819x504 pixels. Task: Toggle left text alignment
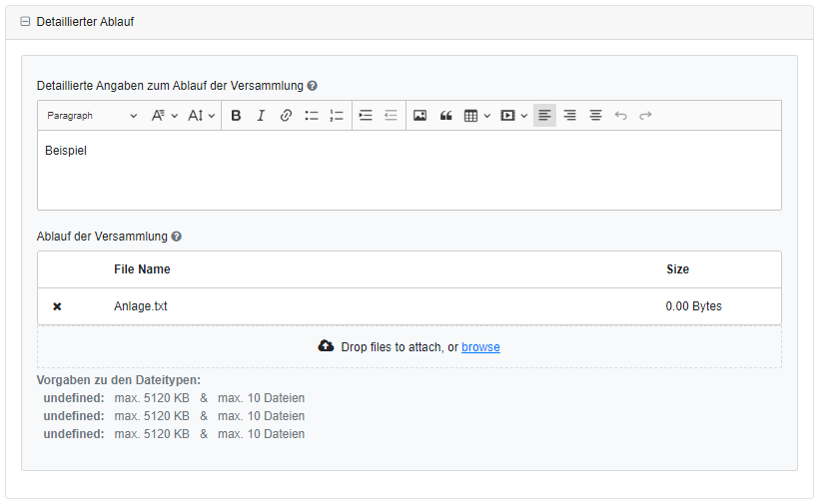544,116
